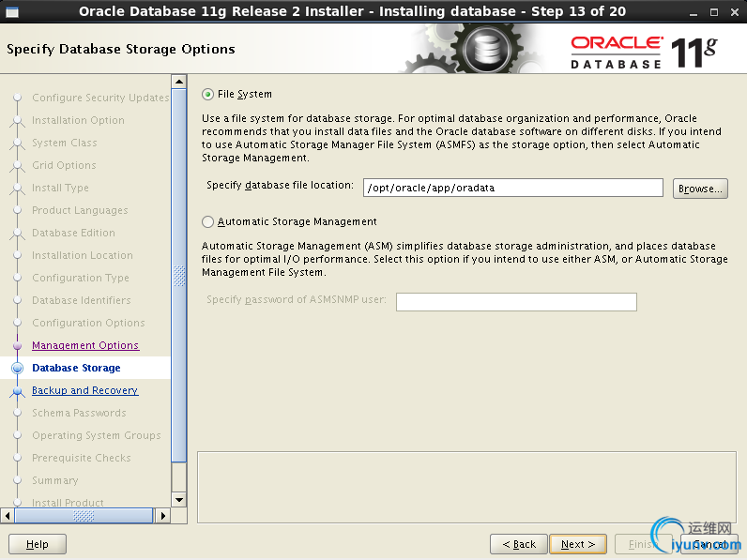Click the Back button
This screenshot has height=560, width=747.
click(519, 544)
